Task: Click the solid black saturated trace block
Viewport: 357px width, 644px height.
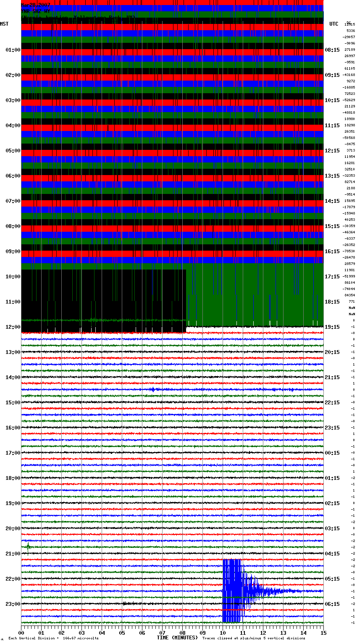Action: 103,301
